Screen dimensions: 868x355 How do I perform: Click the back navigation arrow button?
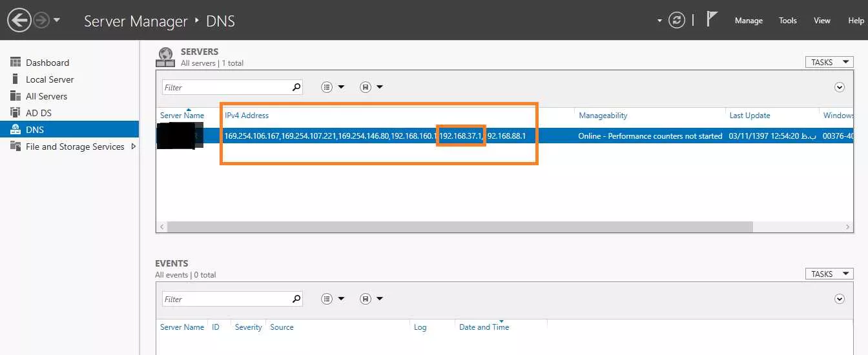click(19, 20)
